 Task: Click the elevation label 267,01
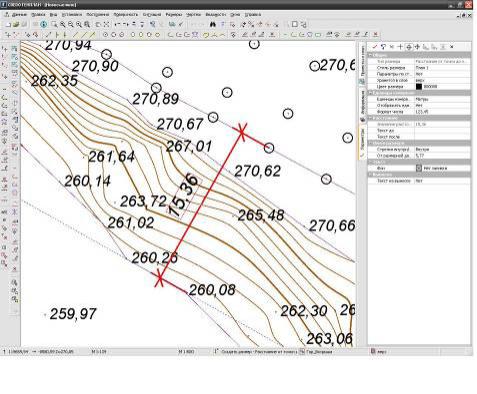pos(189,147)
